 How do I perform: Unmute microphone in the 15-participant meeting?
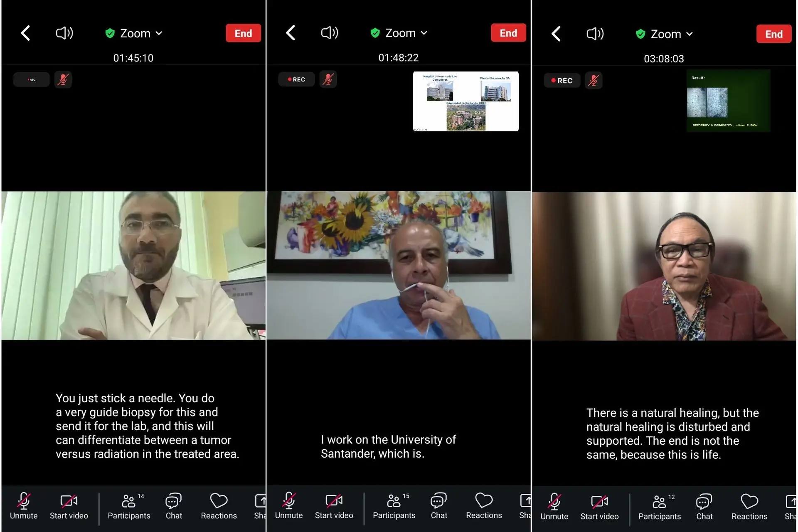(289, 506)
